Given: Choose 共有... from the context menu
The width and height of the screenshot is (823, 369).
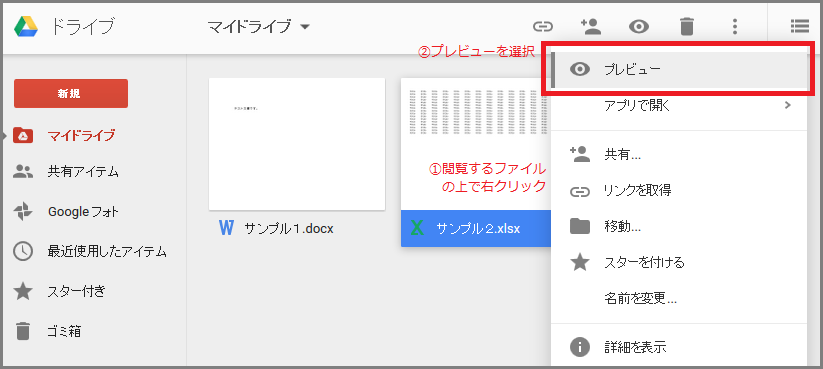Looking at the screenshot, I should (679, 154).
